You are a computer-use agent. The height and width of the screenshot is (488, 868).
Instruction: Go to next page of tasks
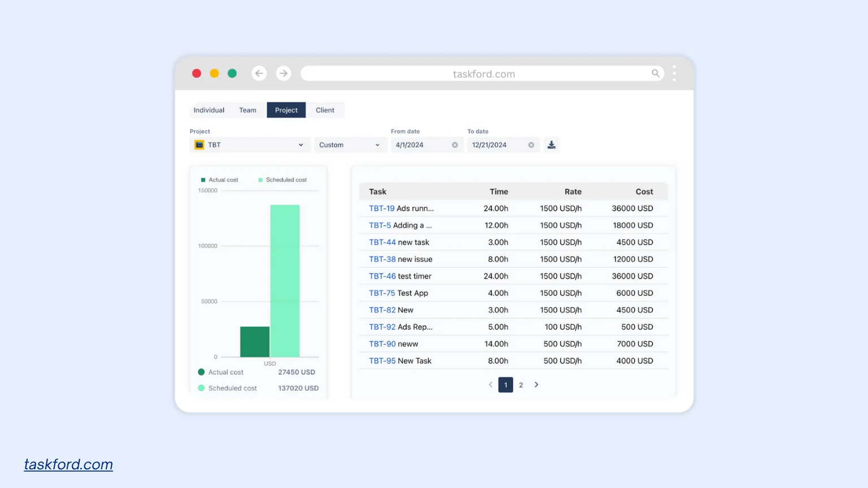point(536,385)
